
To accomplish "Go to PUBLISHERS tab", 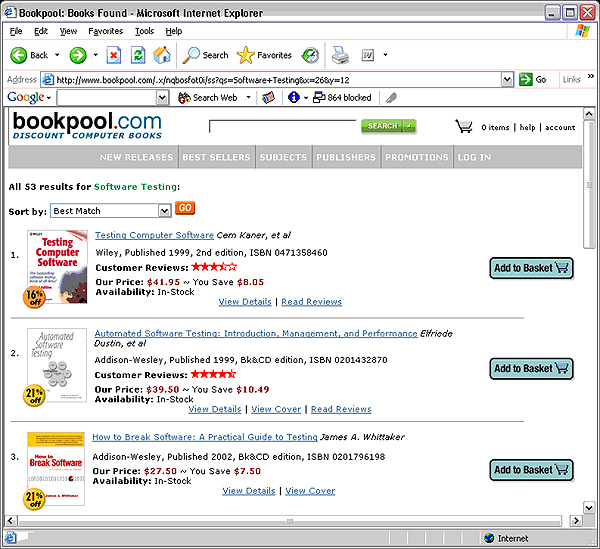I will [x=346, y=157].
